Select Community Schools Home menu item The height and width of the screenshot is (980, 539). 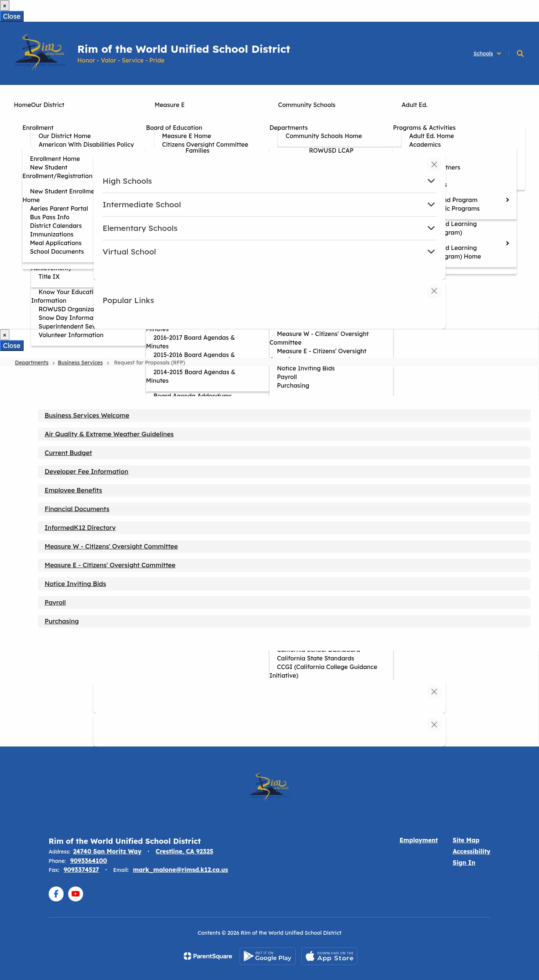coord(323,136)
